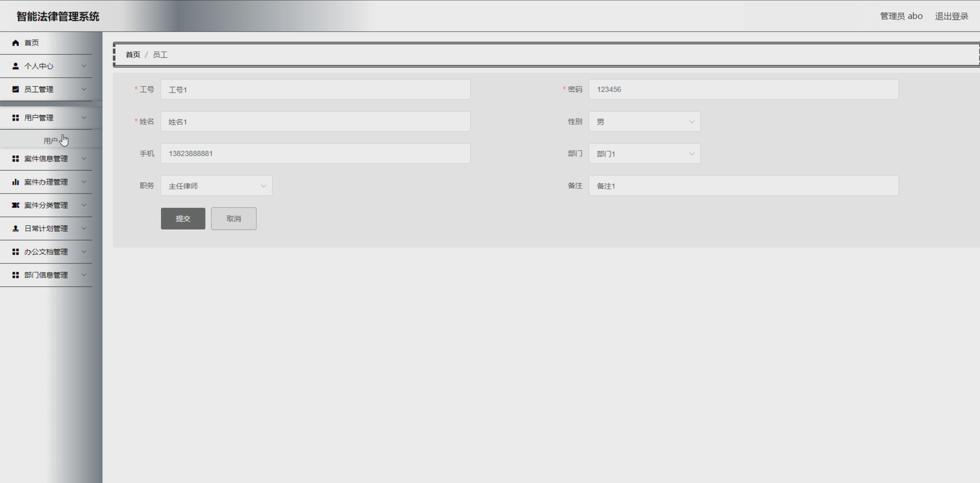Click the person icon for 个人中心
The width and height of the screenshot is (980, 483).
click(16, 66)
